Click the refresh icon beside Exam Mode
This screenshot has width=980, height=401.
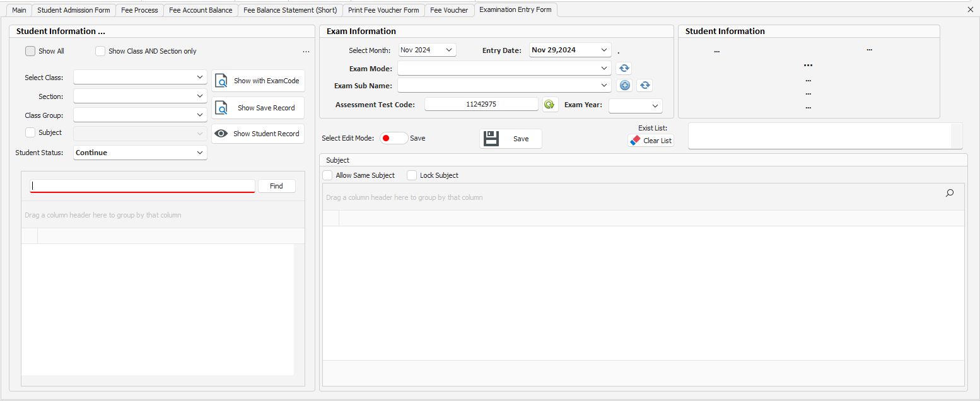tap(624, 69)
